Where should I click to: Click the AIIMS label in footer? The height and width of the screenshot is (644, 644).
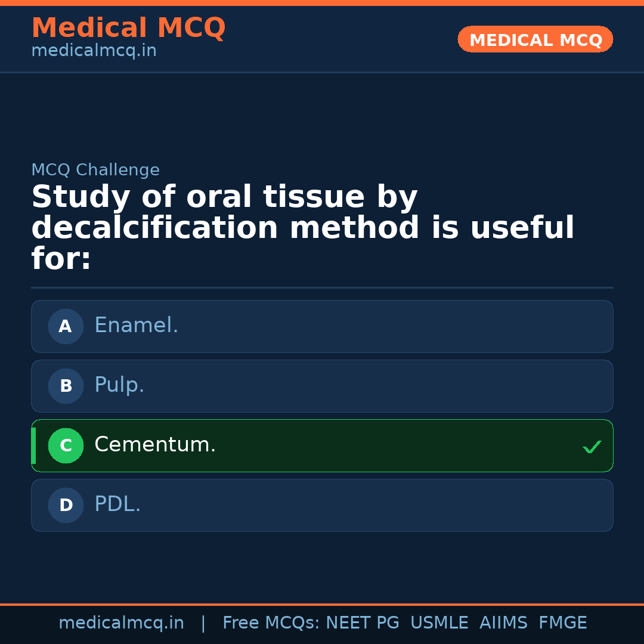pos(504,623)
